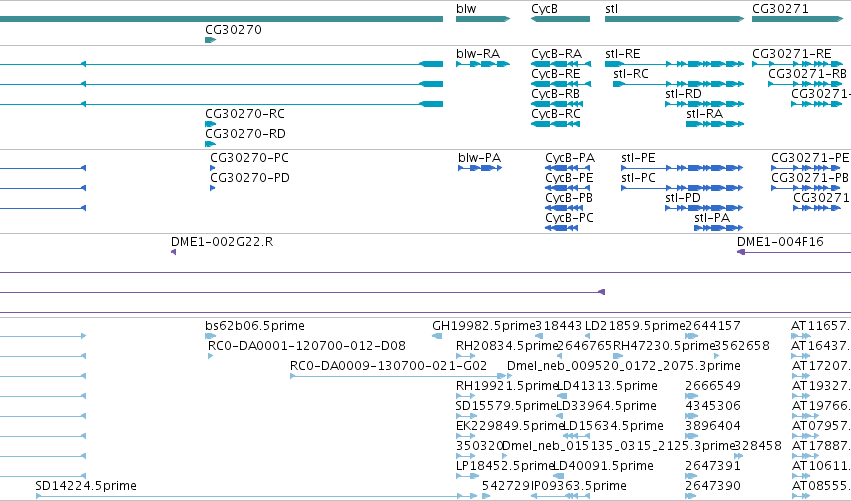
Task: Select feature 3896404
Action: click(x=691, y=436)
